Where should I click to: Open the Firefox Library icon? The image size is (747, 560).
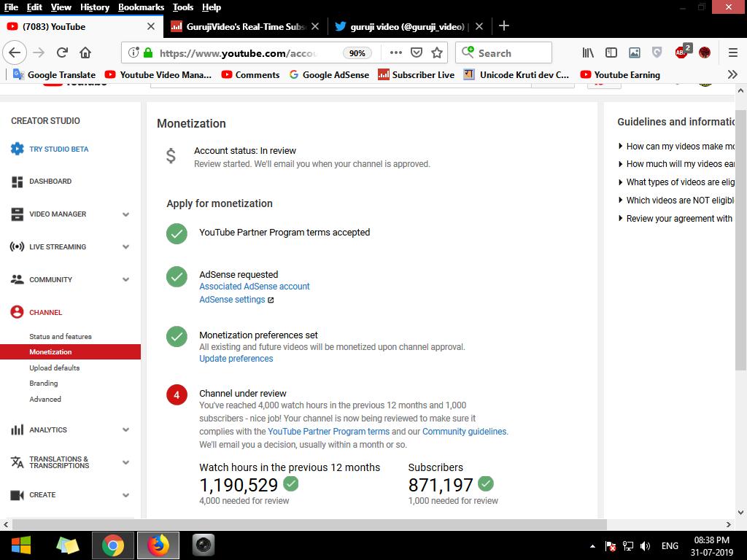point(589,52)
